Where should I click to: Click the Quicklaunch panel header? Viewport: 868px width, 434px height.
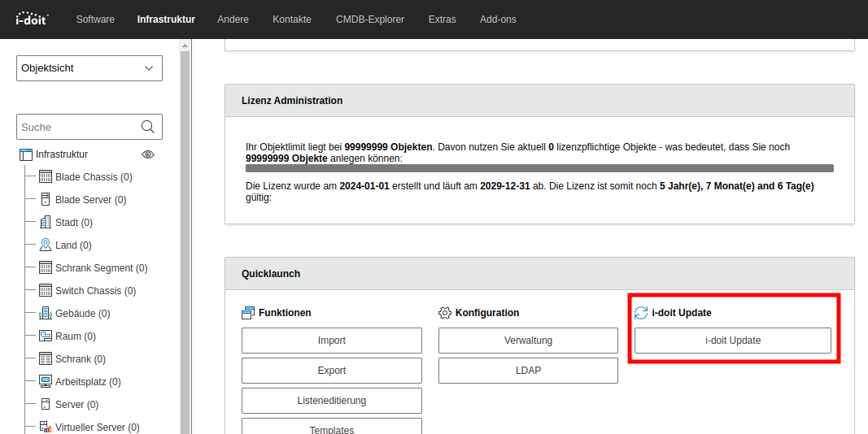point(539,274)
